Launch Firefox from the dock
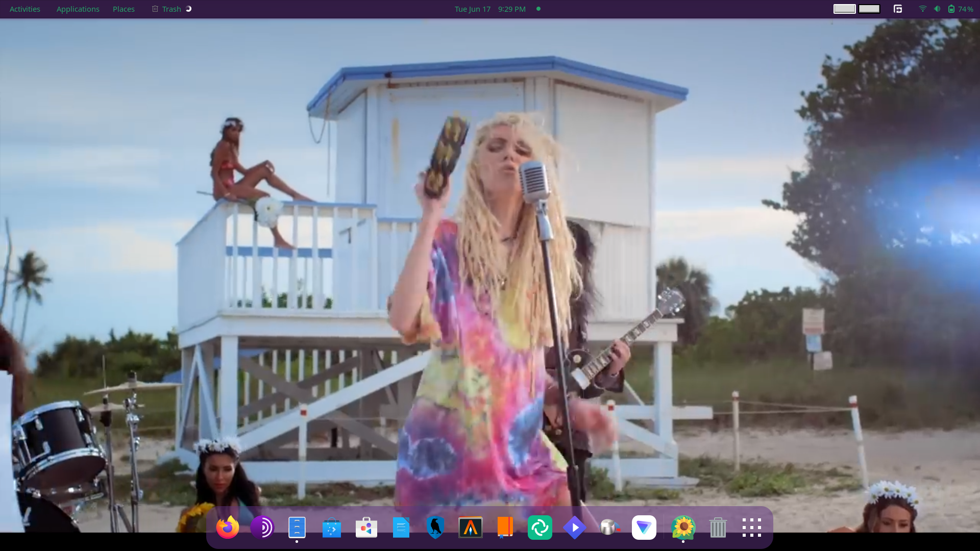This screenshot has height=551, width=980. click(228, 528)
